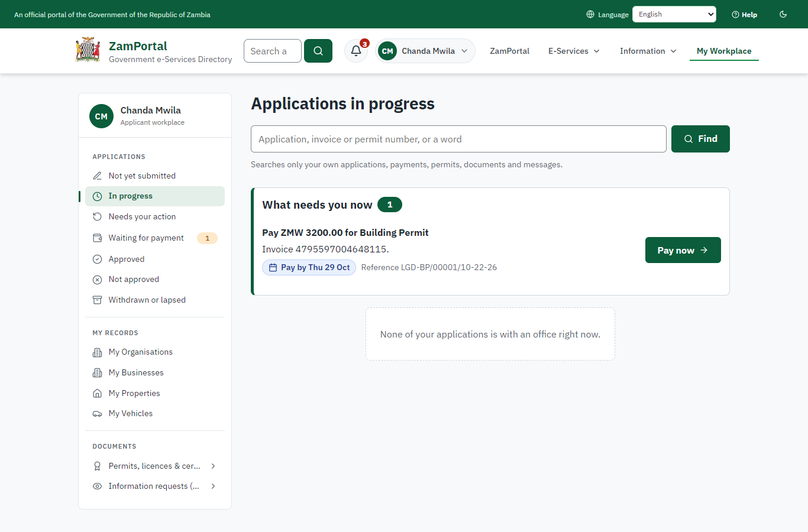Click the Waiting for payment badge showing 1
Viewport: 808px width, 532px height.
207,238
